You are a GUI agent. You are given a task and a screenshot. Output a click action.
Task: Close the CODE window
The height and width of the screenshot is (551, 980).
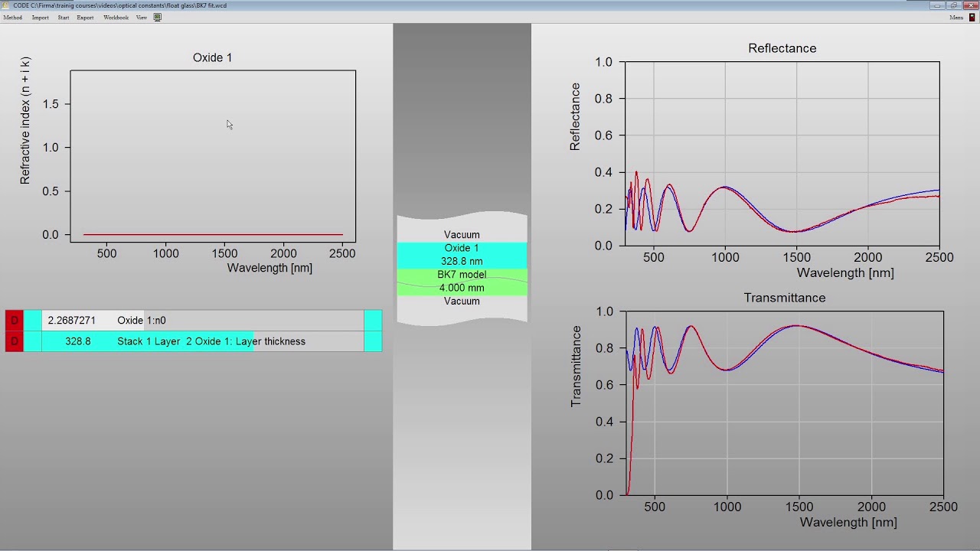[x=970, y=5]
